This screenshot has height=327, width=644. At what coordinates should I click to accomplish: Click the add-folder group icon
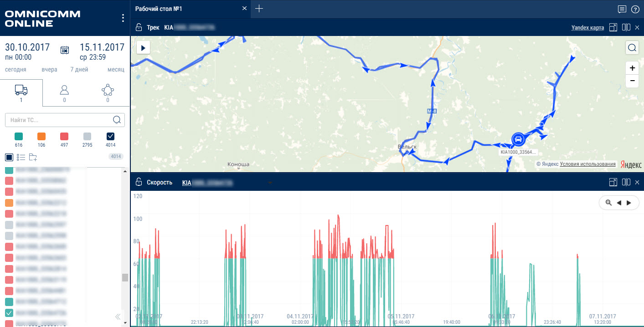(33, 157)
